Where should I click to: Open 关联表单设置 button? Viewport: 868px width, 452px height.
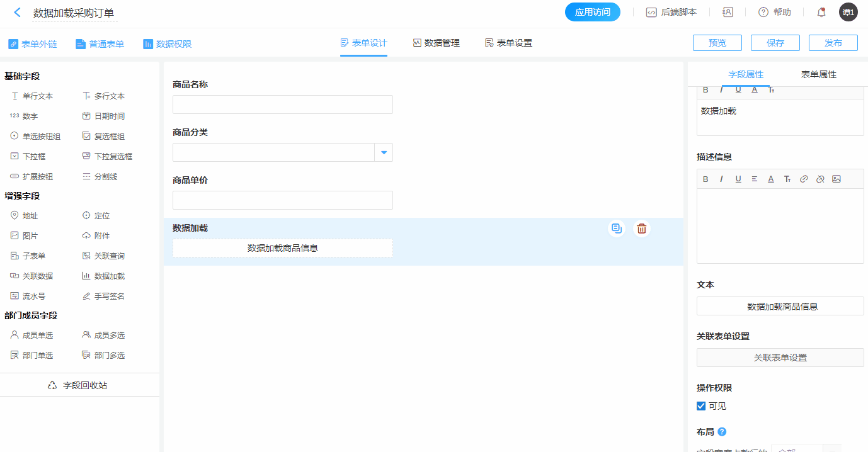point(780,358)
